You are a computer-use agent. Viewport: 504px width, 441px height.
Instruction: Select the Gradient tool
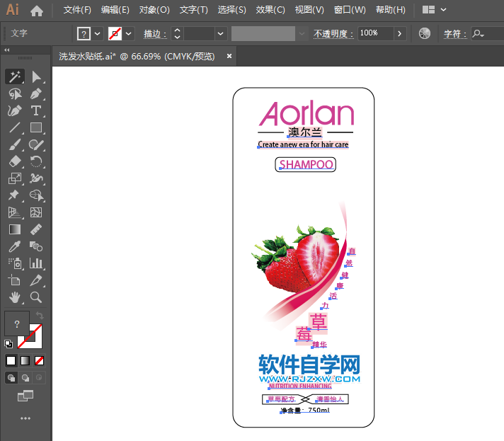14,229
